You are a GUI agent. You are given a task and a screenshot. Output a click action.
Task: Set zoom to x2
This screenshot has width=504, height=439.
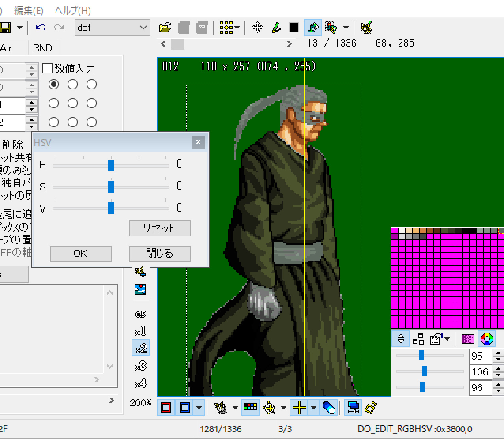[x=141, y=348]
